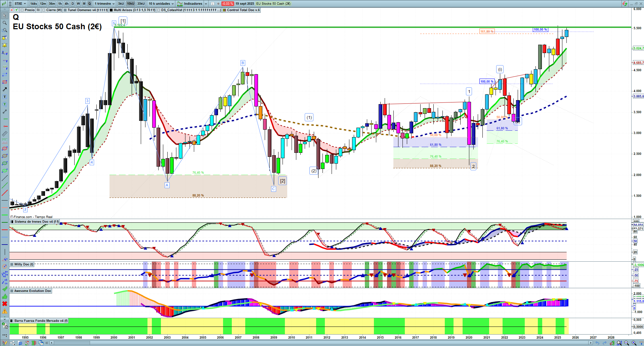Open the STXE instrument dropdown
The height and width of the screenshot is (346, 644).
click(x=20, y=4)
